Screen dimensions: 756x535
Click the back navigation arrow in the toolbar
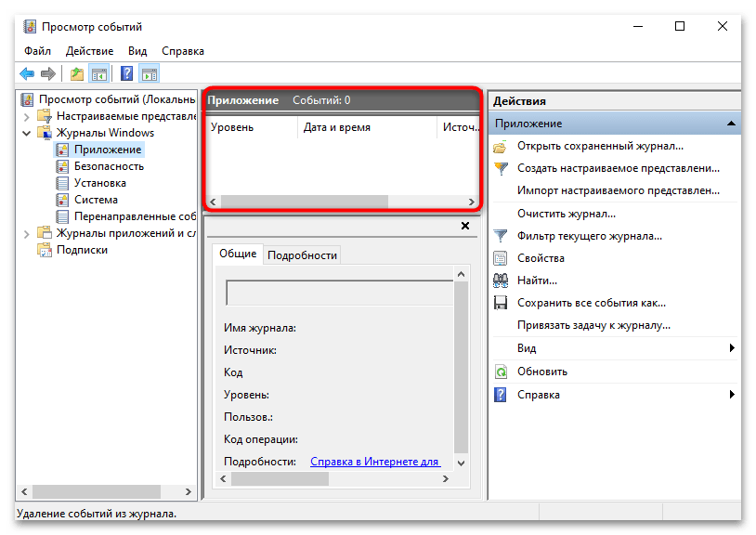pyautogui.click(x=25, y=72)
